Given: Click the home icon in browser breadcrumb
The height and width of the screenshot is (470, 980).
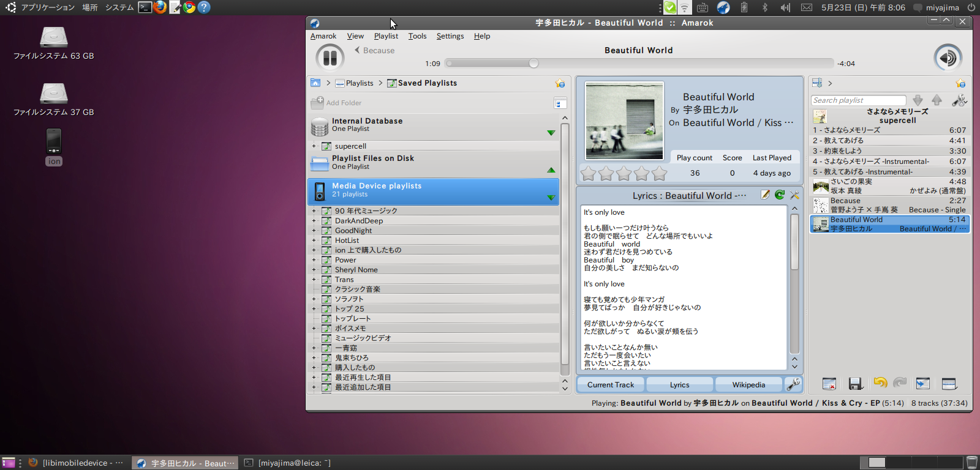Looking at the screenshot, I should (x=315, y=83).
